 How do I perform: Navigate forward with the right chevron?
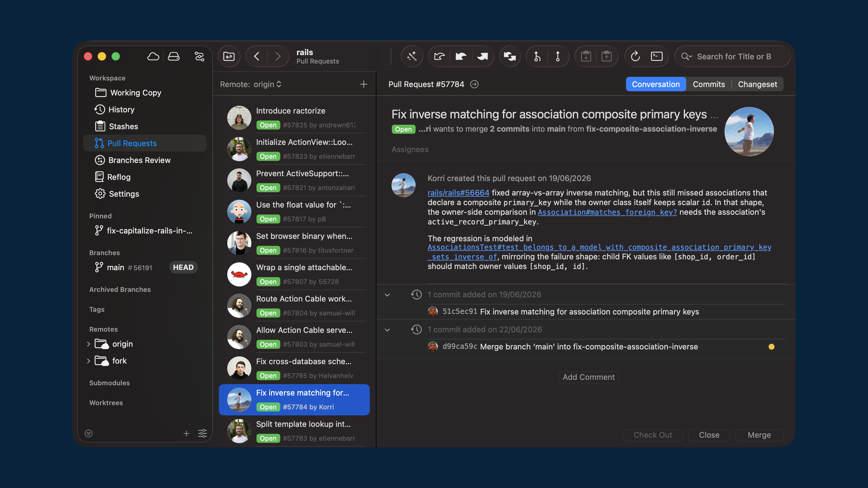[278, 56]
